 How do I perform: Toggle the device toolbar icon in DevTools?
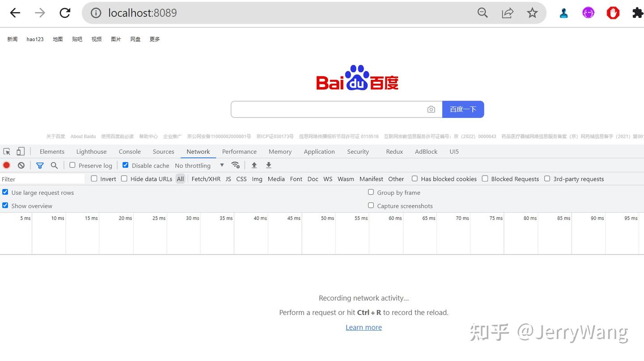pyautogui.click(x=21, y=151)
